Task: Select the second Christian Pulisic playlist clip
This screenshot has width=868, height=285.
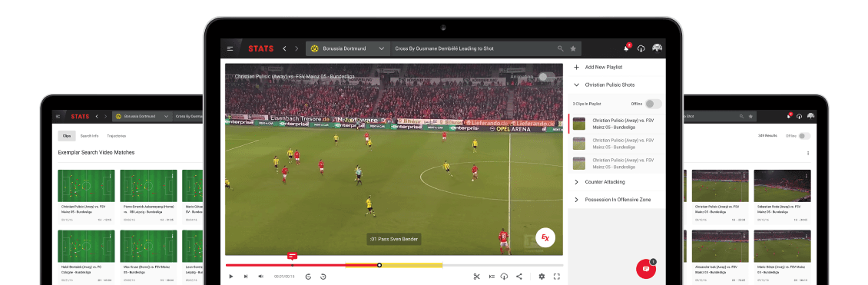Action: pos(616,144)
